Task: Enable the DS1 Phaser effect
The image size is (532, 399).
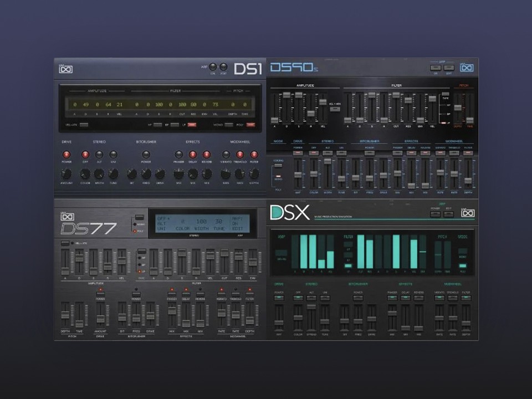Action: pyautogui.click(x=178, y=155)
